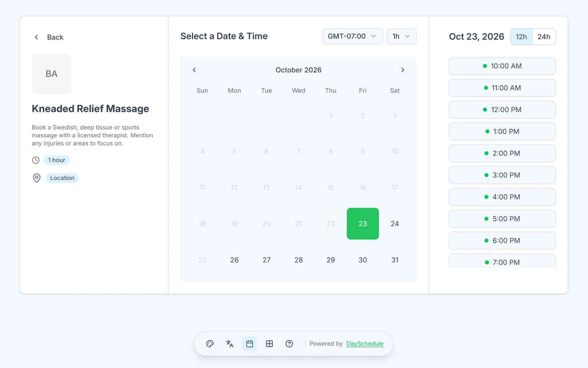Select October 24 on the calendar

coord(395,224)
